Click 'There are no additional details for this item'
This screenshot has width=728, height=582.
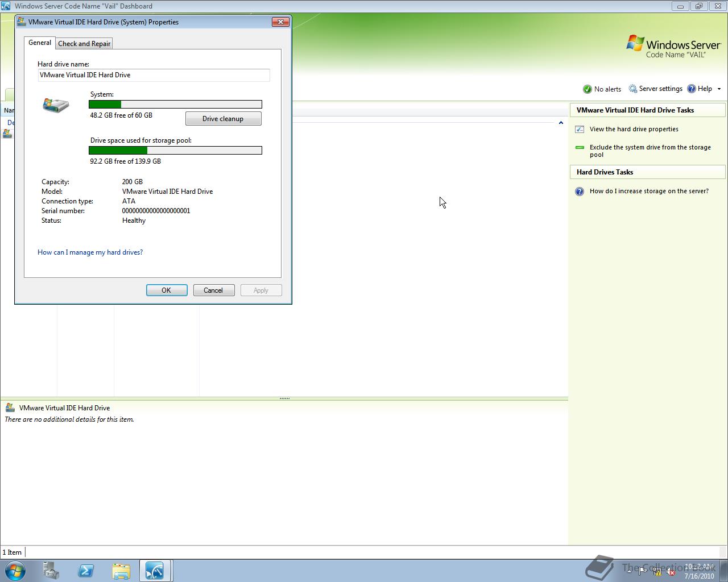pyautogui.click(x=69, y=419)
